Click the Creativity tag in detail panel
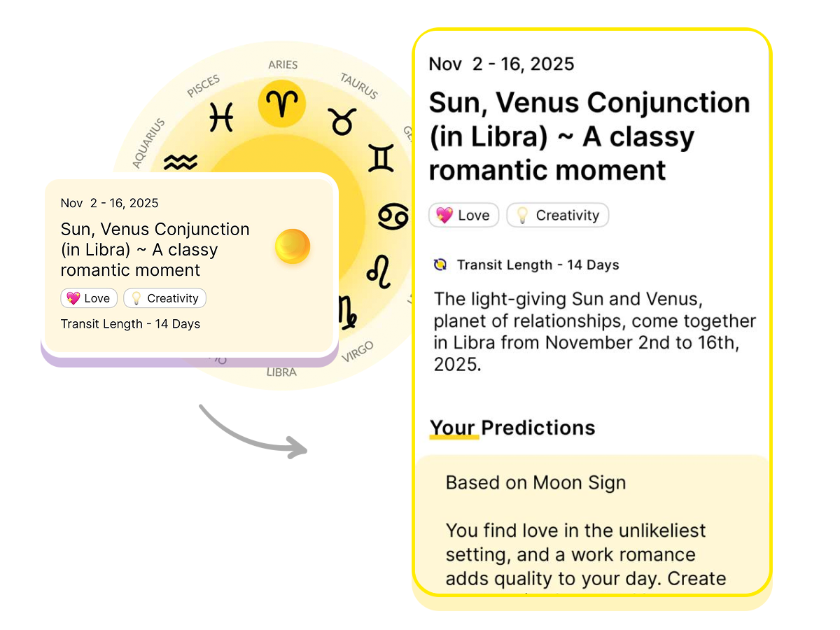 pos(558,216)
